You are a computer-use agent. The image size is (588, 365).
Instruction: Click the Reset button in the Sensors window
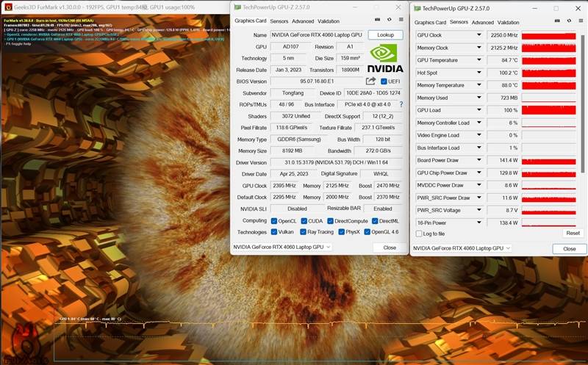click(x=572, y=233)
